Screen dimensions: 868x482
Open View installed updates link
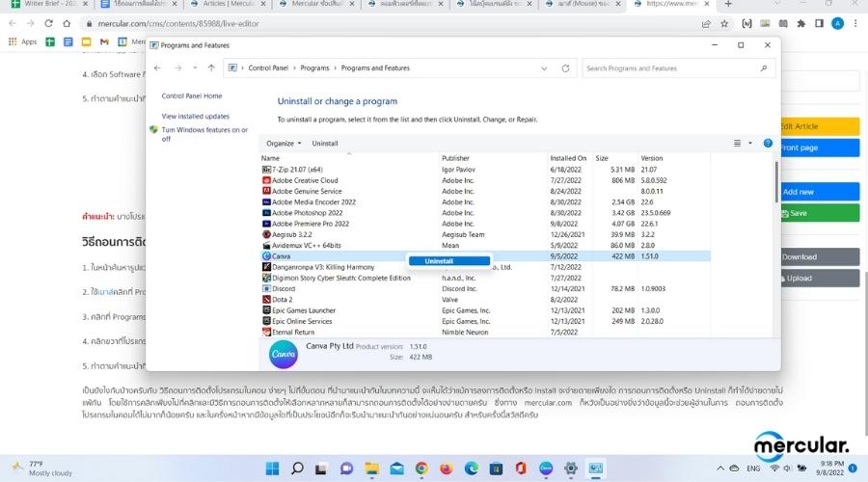click(x=196, y=117)
